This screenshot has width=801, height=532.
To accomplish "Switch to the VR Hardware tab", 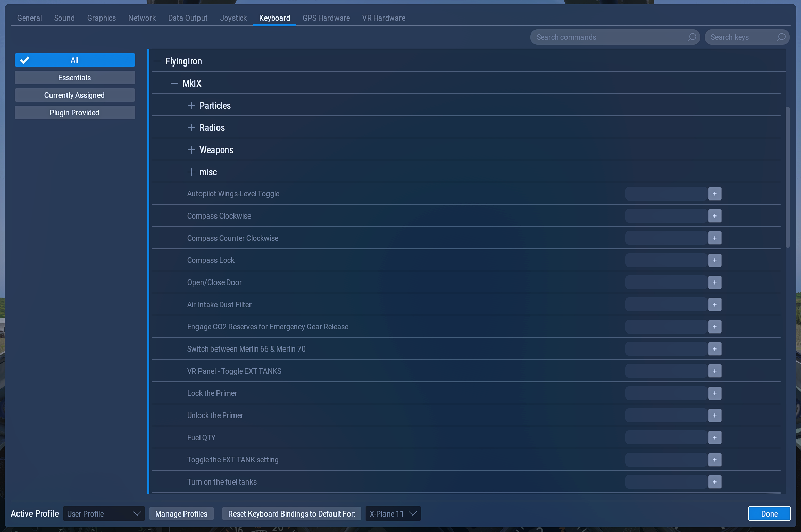I will (384, 18).
